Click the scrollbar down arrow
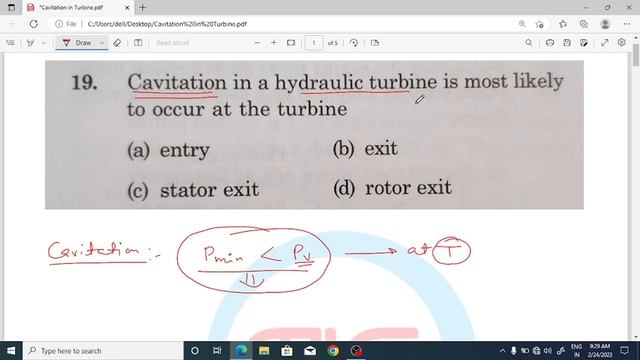Image resolution: width=640 pixels, height=360 pixels. (x=636, y=337)
